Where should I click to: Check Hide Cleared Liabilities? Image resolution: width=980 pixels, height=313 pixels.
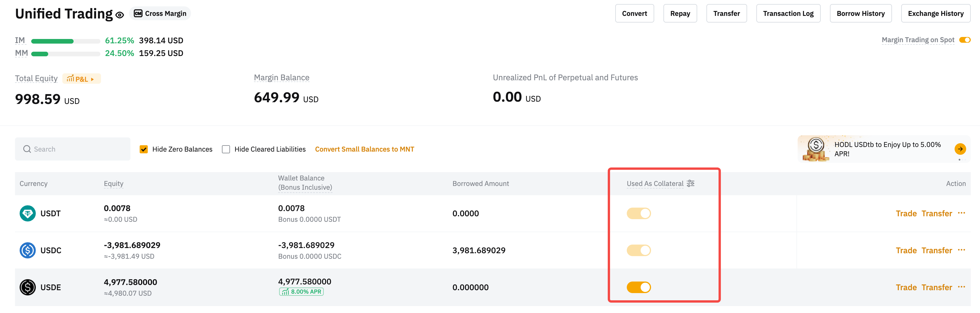click(x=226, y=149)
